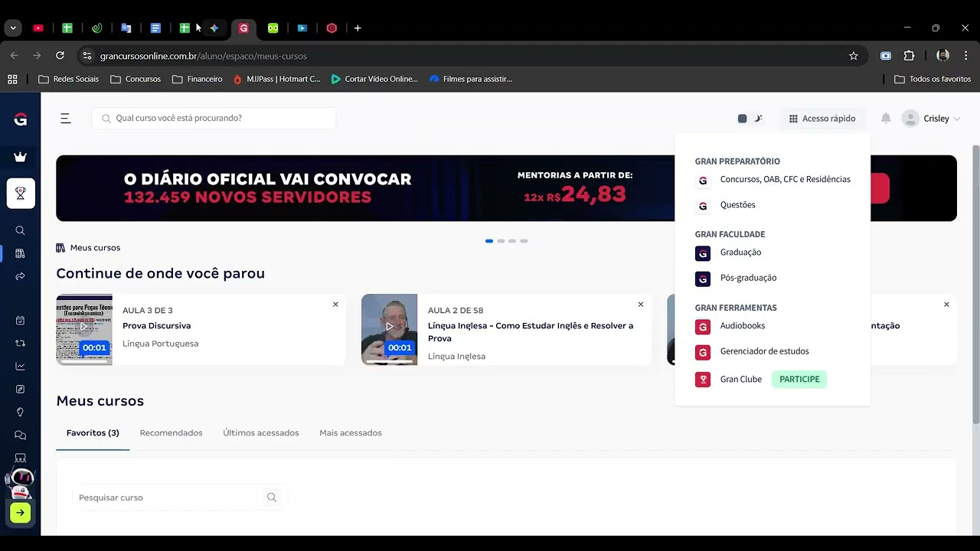Click the sidebar search magnifier icon
Screen dimensions: 980x551
(x=21, y=230)
